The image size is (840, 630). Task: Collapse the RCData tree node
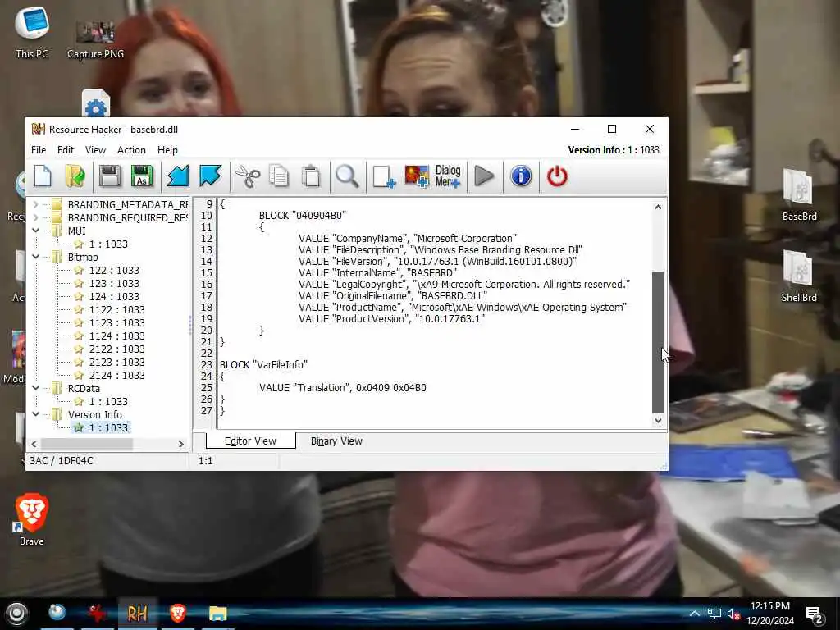pos(35,388)
